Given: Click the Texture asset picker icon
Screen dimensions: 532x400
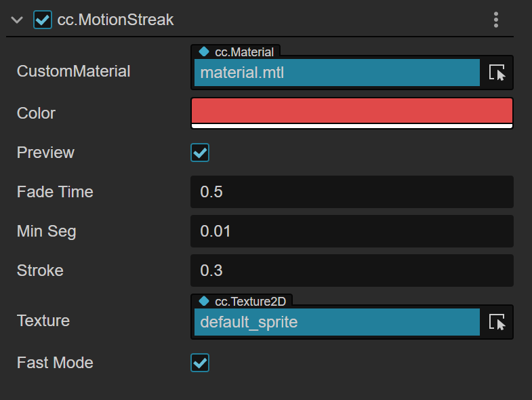Looking at the screenshot, I should click(x=497, y=322).
